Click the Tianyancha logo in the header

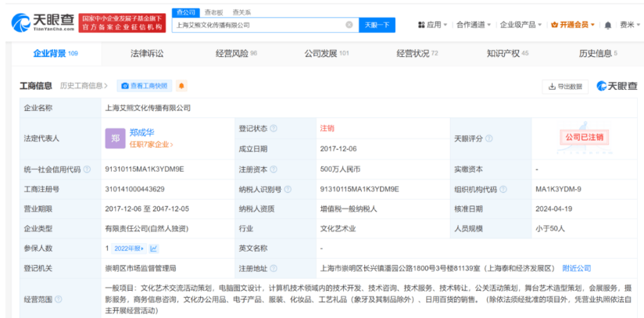(43, 23)
